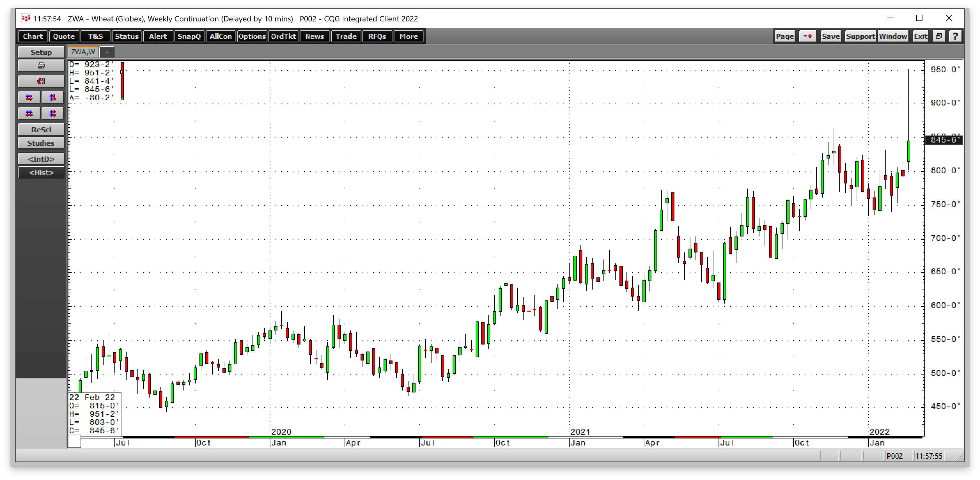Image resolution: width=980 pixels, height=480 pixels.
Task: Click the Setup button in sidebar
Action: click(x=41, y=52)
